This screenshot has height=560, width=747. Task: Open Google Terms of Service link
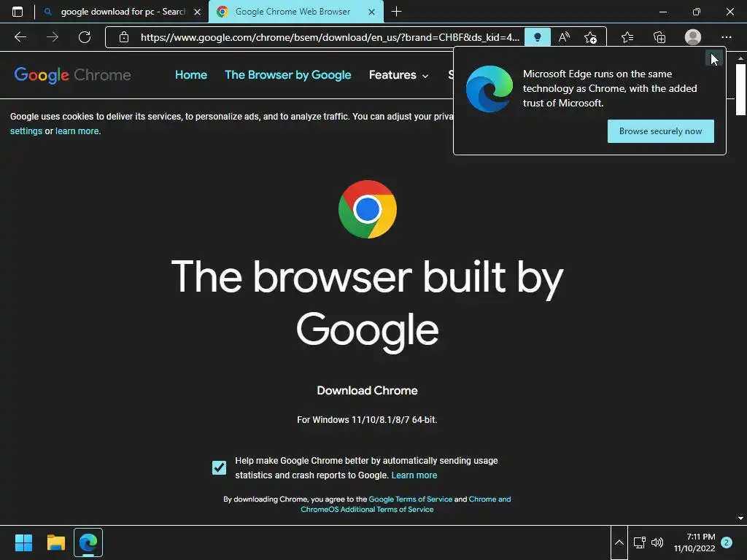coord(410,499)
